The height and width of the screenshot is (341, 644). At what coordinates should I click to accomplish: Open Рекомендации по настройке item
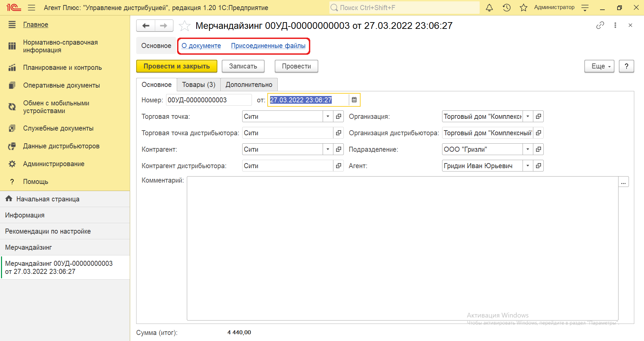point(65,231)
